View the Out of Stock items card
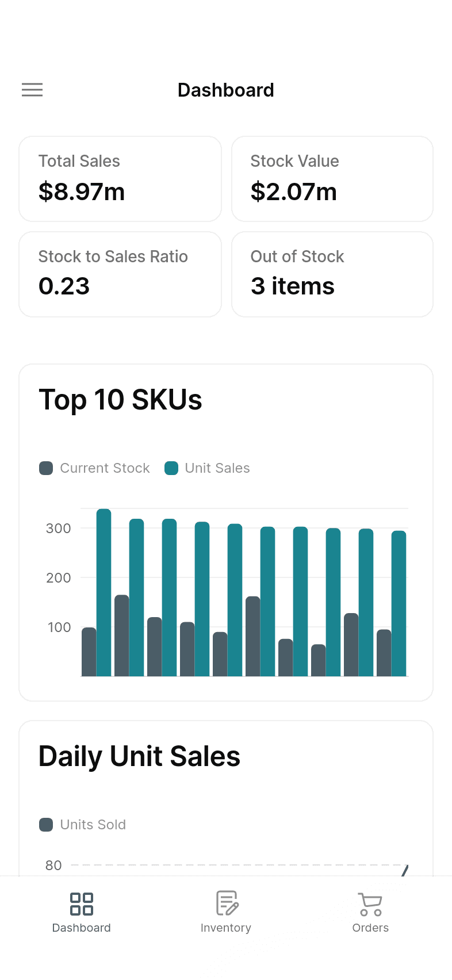 (332, 274)
